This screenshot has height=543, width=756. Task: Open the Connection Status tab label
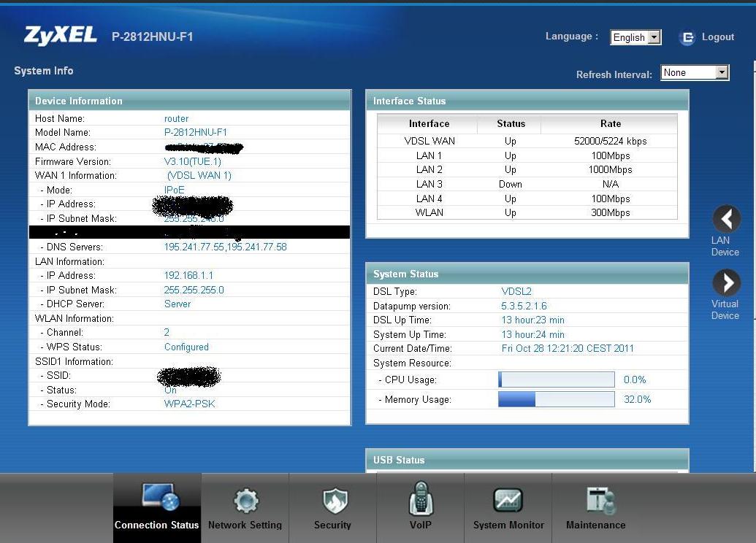(x=157, y=525)
